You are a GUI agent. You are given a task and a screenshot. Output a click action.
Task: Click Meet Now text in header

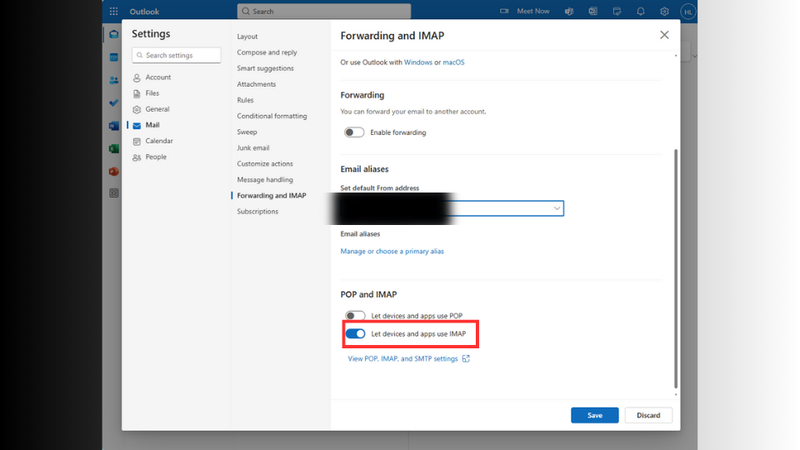(x=533, y=11)
